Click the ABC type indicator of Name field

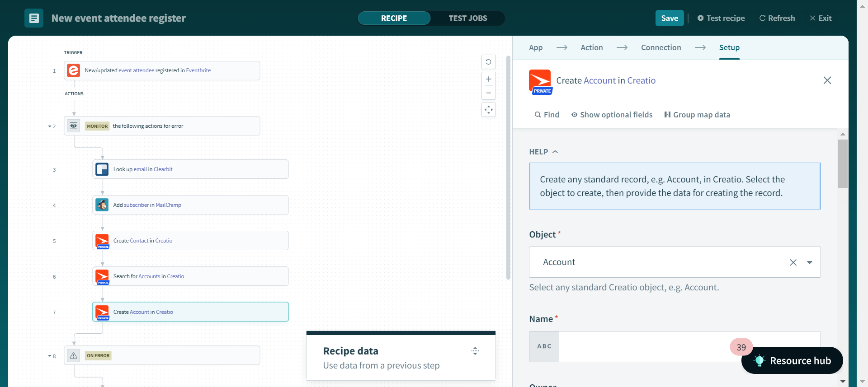point(544,346)
